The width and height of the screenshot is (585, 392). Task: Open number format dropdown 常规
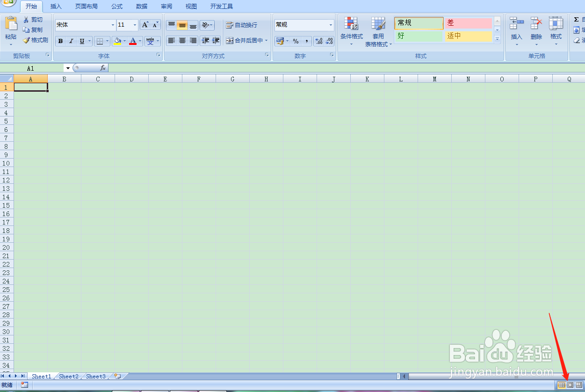pyautogui.click(x=331, y=25)
